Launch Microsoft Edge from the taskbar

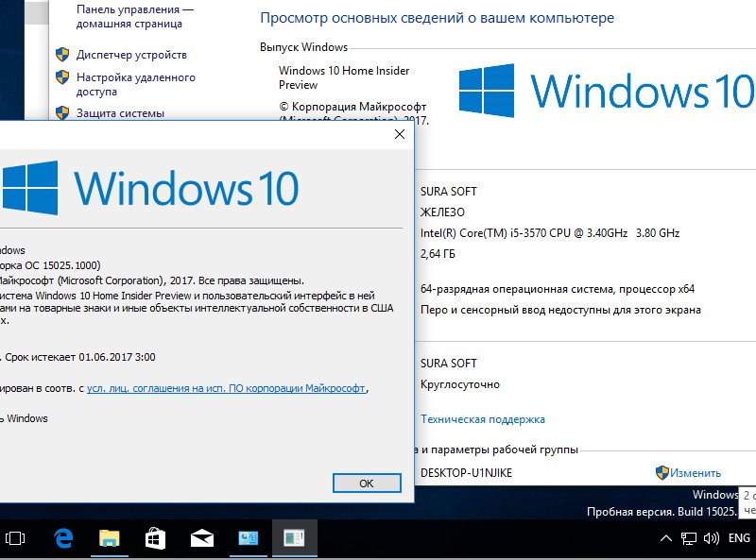coord(64,538)
